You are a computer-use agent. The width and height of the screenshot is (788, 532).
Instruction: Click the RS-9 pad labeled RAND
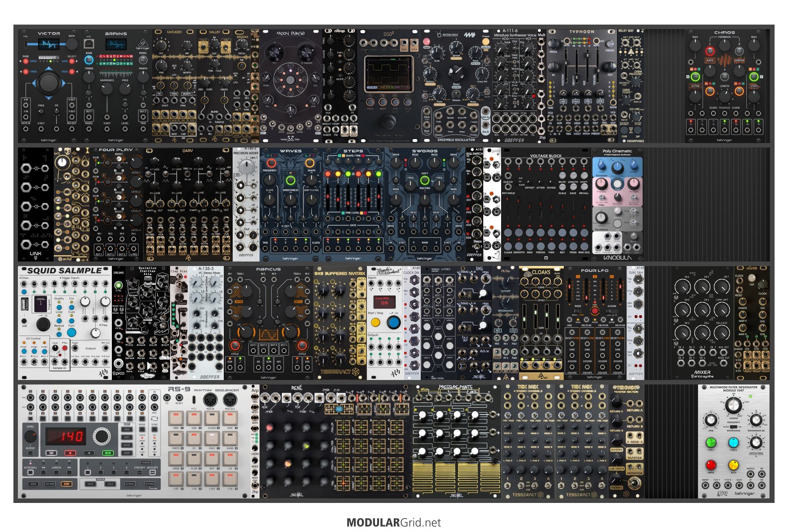click(230, 439)
